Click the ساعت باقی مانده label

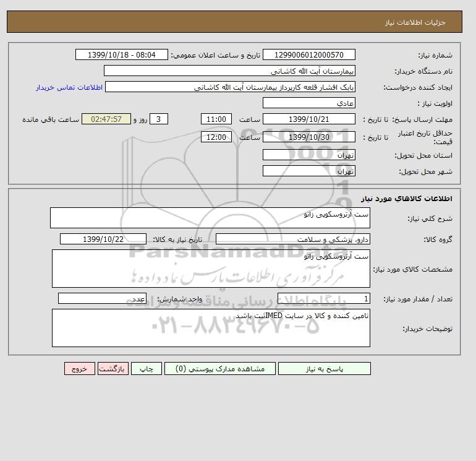pyautogui.click(x=51, y=119)
